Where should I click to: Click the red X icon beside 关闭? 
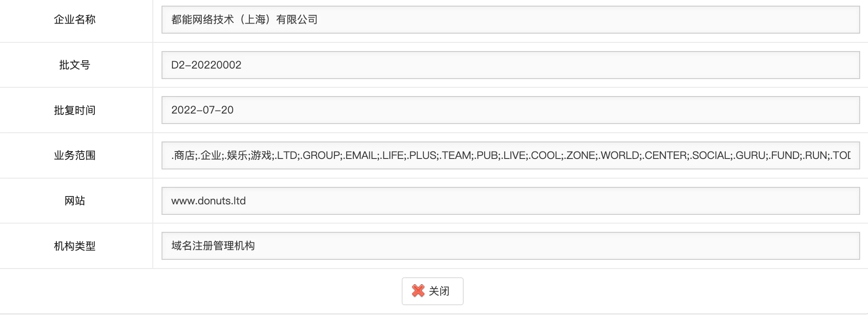tap(418, 291)
